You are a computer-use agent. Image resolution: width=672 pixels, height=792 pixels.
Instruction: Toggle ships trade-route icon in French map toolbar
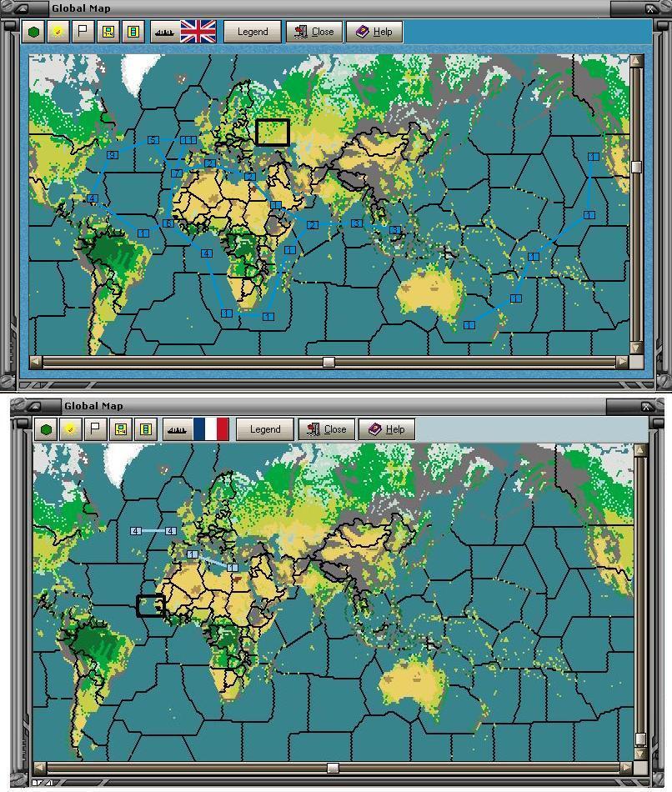(x=177, y=429)
